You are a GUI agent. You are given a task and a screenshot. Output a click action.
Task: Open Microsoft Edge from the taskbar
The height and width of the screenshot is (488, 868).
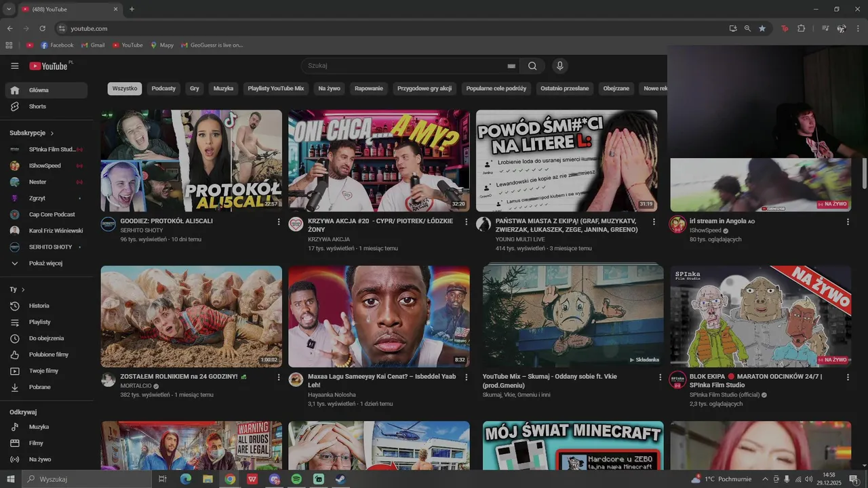185,479
